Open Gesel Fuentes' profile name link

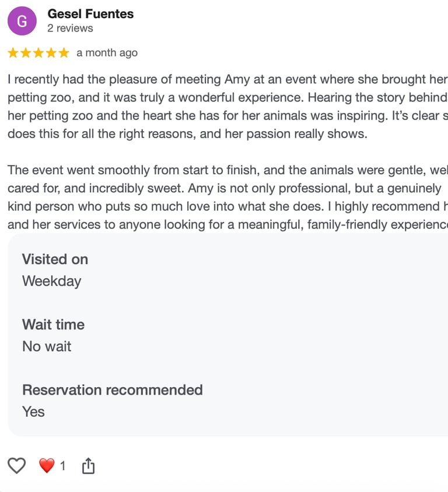(90, 13)
